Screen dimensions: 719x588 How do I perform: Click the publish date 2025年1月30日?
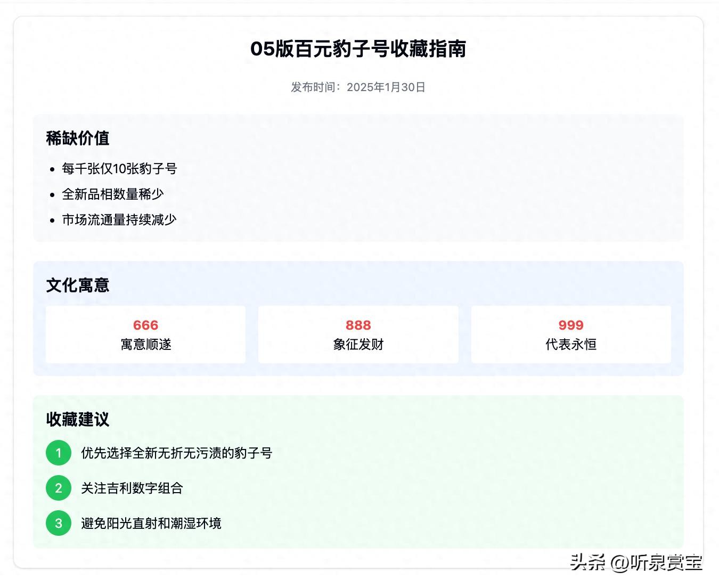[x=386, y=87]
